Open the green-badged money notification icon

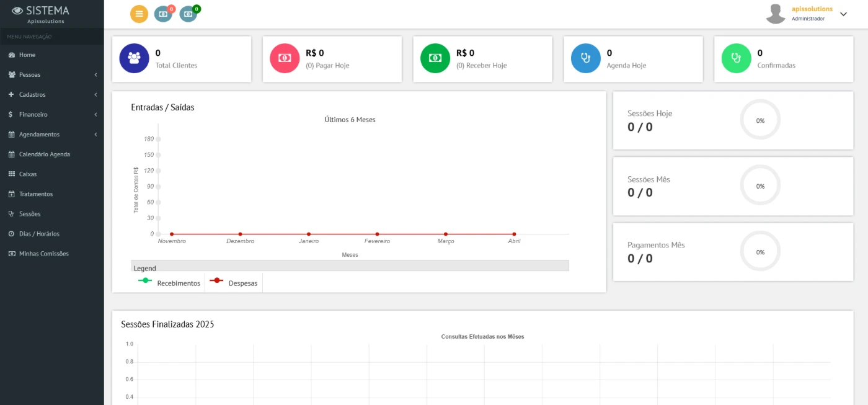188,14
